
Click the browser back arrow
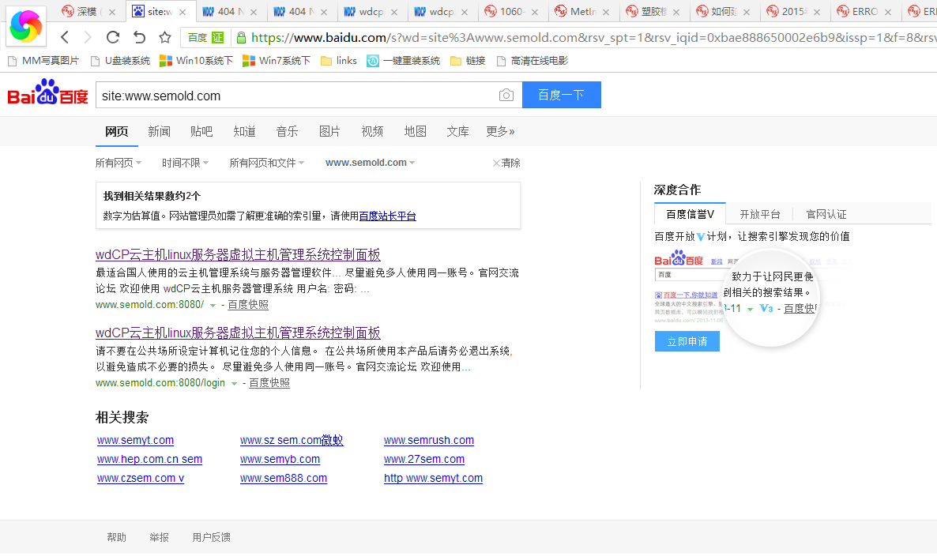65,38
